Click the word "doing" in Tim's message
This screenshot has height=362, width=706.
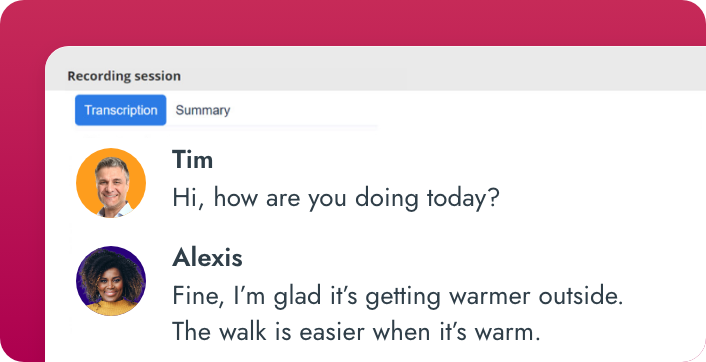(x=387, y=199)
